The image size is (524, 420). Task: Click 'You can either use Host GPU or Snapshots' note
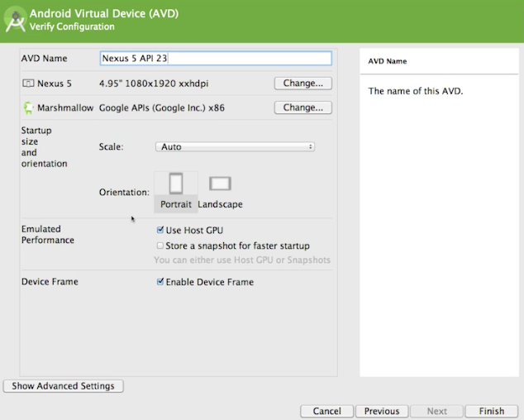[242, 260]
